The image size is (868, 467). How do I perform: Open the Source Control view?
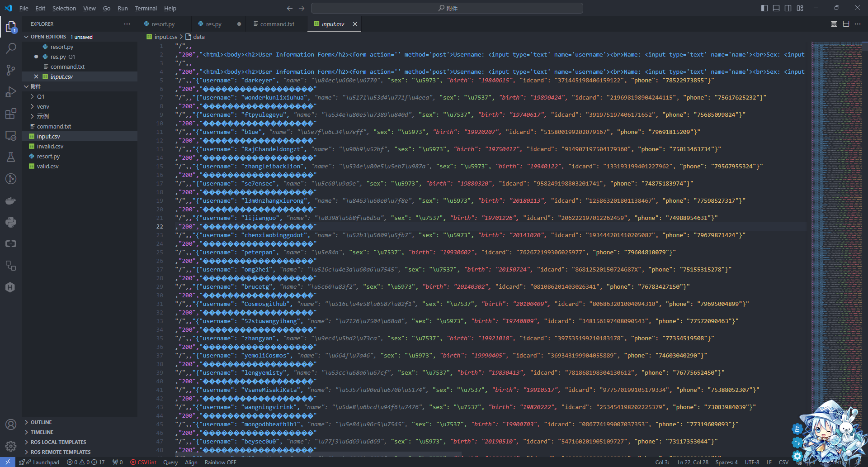point(11,70)
